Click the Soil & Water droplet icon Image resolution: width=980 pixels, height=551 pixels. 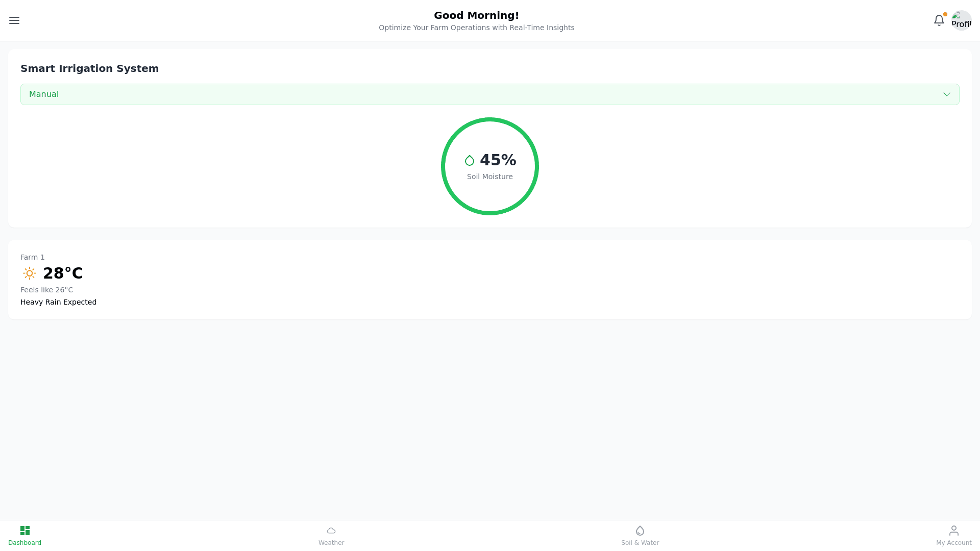pos(640,531)
